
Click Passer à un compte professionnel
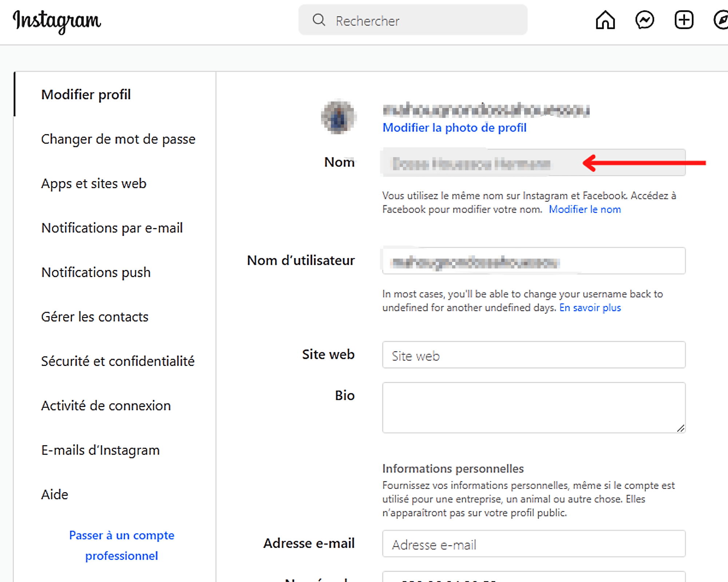[x=122, y=546]
